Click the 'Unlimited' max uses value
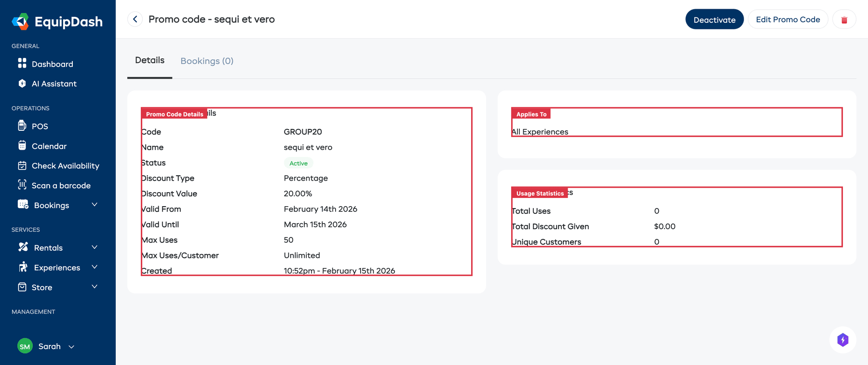Viewport: 868px width, 365px height. click(x=302, y=255)
